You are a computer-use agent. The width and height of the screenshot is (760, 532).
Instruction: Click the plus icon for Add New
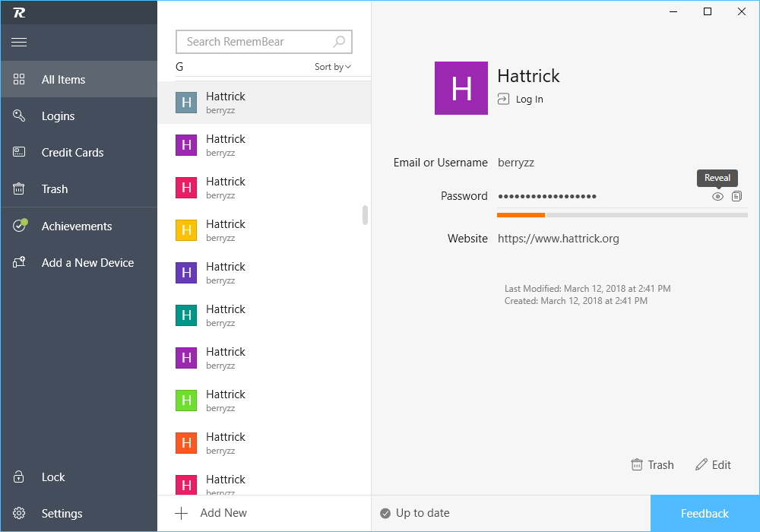[x=181, y=513]
